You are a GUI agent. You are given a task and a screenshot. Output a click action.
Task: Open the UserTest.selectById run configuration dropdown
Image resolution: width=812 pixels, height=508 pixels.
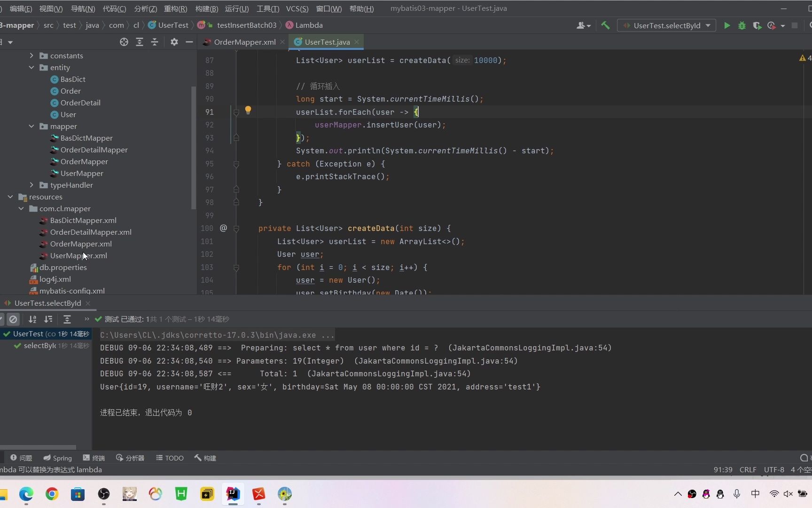(x=667, y=25)
